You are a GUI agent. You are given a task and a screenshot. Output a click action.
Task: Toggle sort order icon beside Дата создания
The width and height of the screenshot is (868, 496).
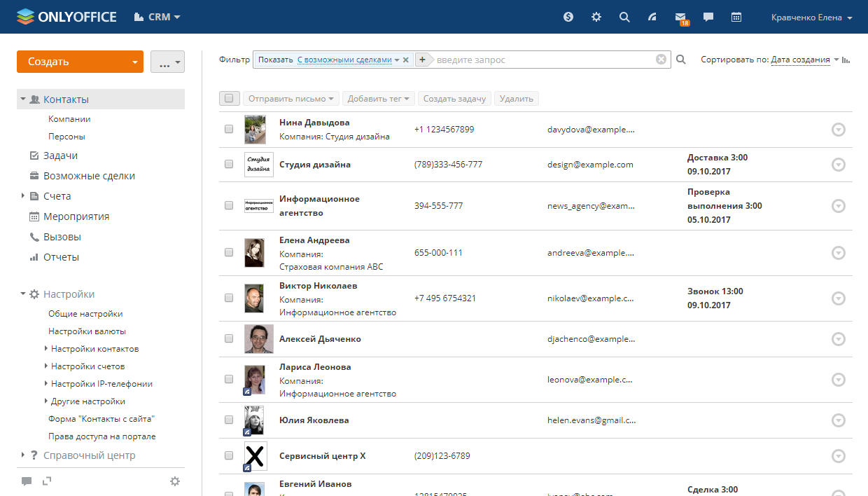coord(846,60)
